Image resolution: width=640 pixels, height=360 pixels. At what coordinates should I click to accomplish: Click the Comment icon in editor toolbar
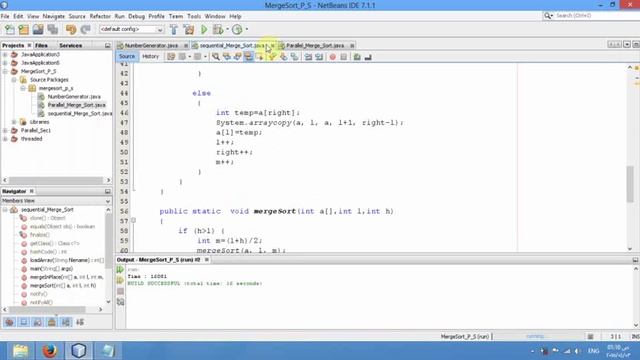pyautogui.click(x=357, y=57)
